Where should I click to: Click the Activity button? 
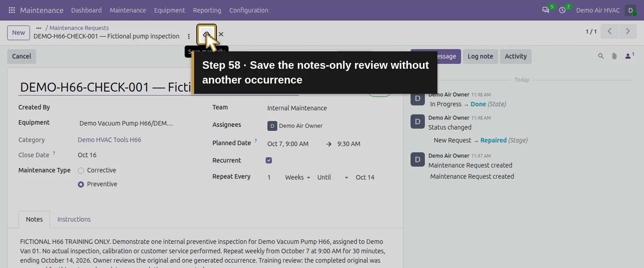point(516,56)
